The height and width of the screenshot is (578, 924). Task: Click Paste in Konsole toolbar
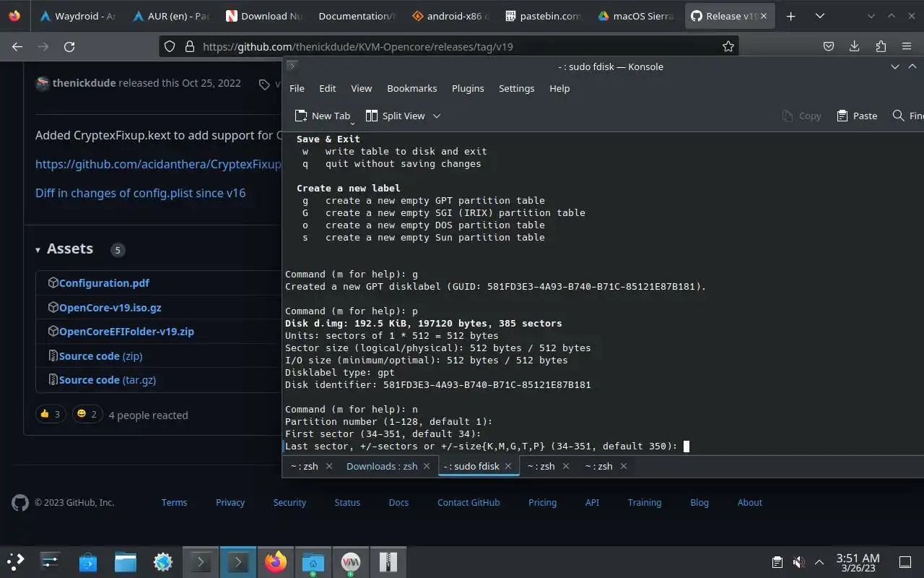(857, 116)
